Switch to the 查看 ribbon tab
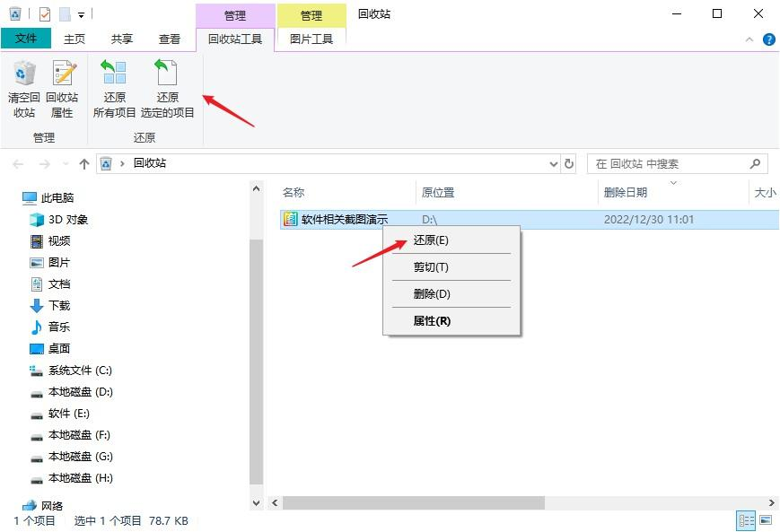Viewport: 780px width, 532px height. click(168, 39)
